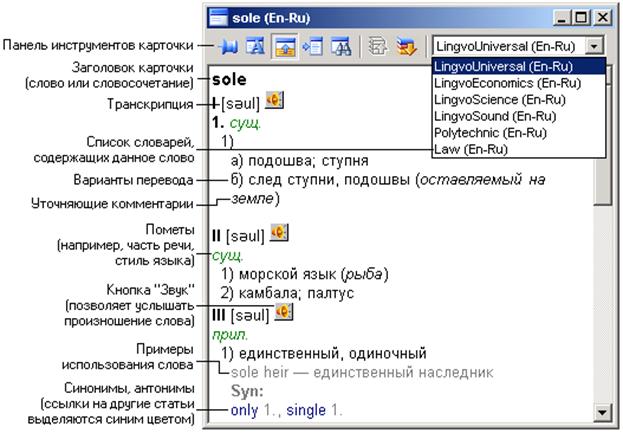Click the greyed previous dictionary card icon
The width and height of the screenshot is (623, 433).
click(x=377, y=46)
